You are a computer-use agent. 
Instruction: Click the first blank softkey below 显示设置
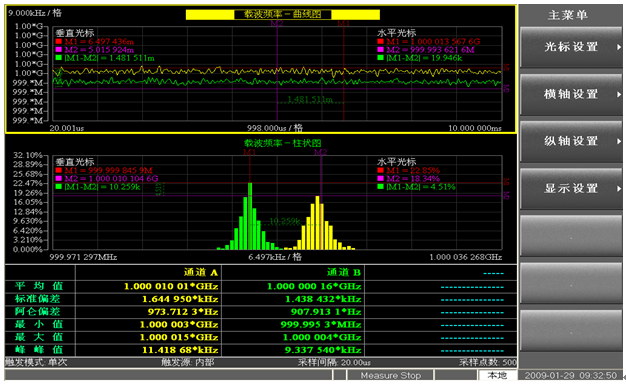(x=571, y=236)
